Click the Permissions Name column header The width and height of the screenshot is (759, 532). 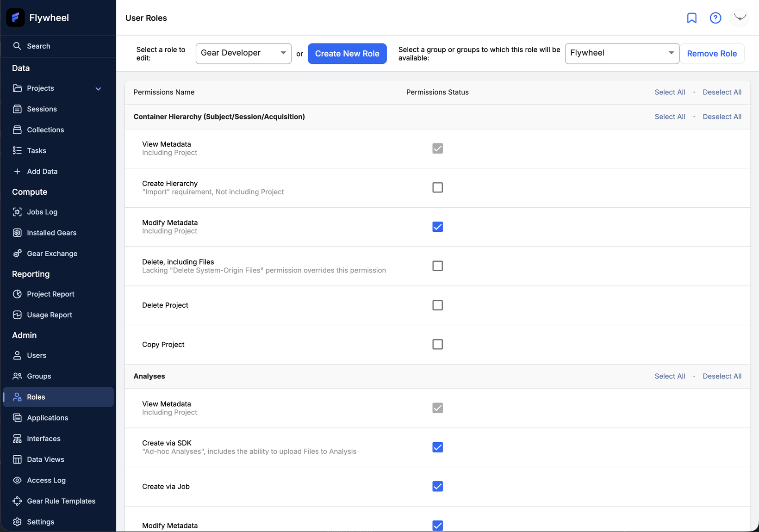(164, 92)
